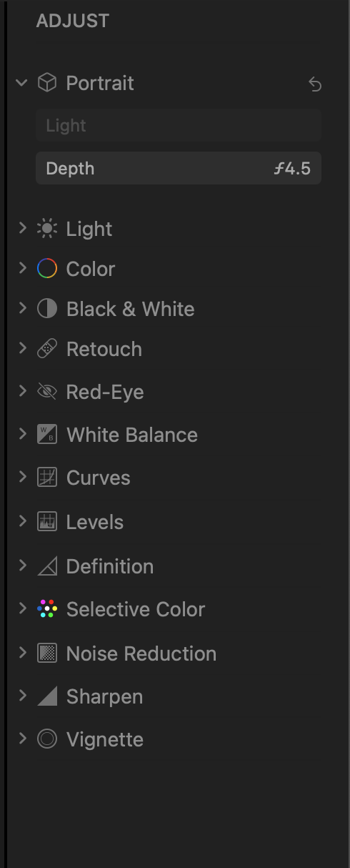Image resolution: width=350 pixels, height=868 pixels.
Task: Click the Selective Color dots icon
Action: 47,609
